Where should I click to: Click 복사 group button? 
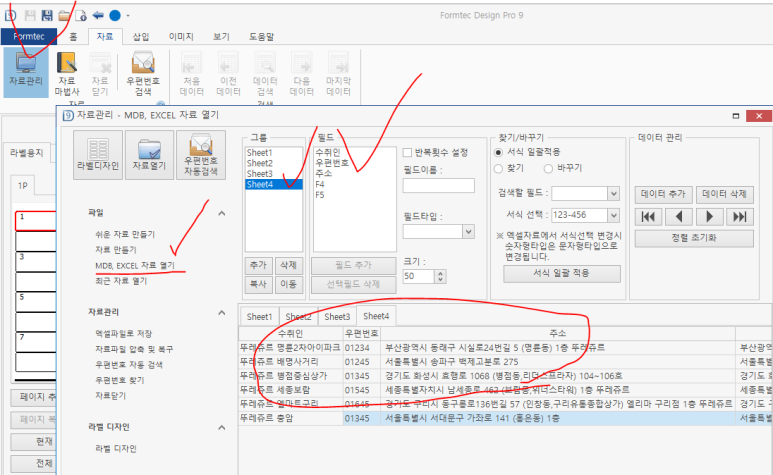tap(258, 284)
